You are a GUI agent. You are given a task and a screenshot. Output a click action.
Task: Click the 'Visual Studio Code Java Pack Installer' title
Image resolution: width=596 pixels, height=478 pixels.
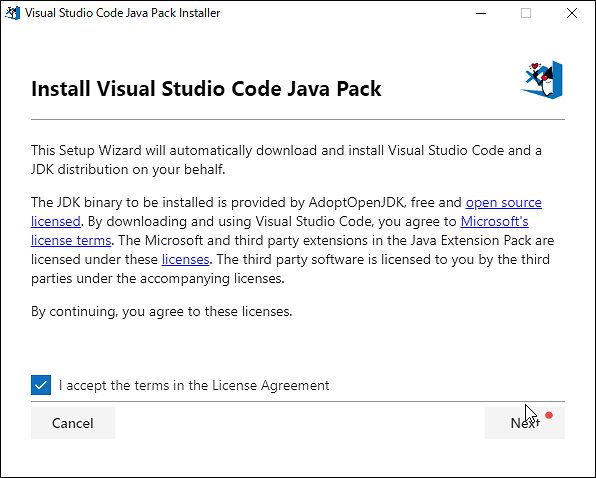tap(122, 13)
